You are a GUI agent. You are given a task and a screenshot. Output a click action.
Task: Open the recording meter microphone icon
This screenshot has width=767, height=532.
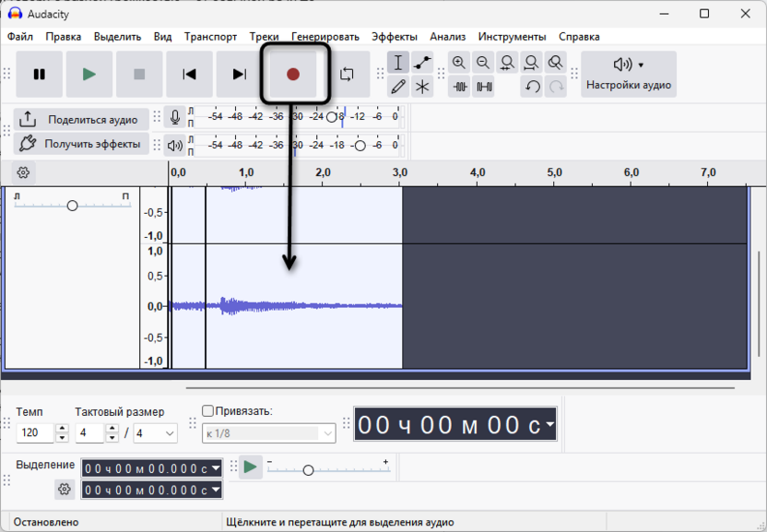175,118
